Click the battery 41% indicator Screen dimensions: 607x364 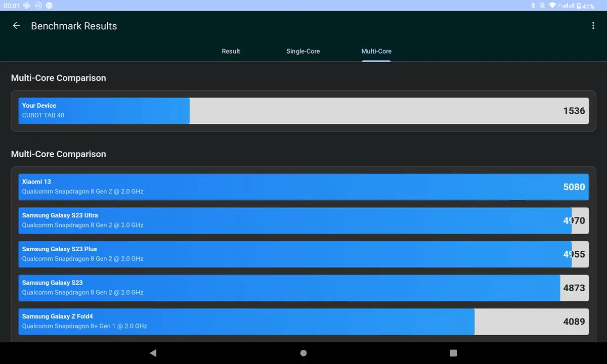586,6
